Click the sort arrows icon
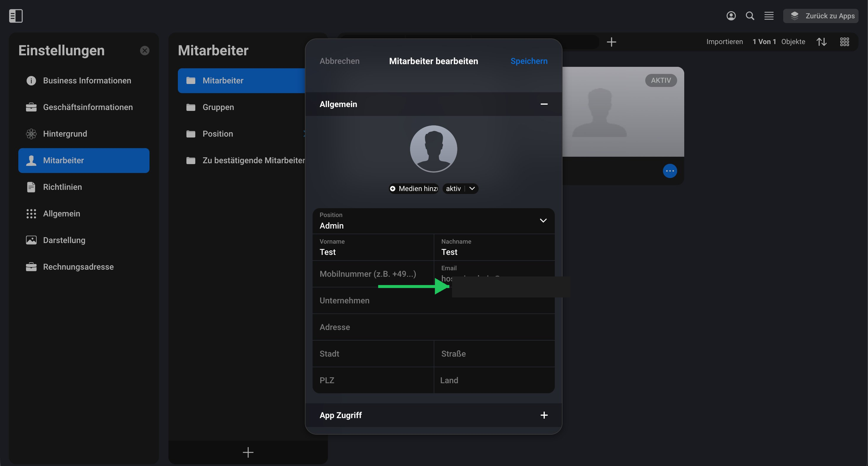 point(821,42)
